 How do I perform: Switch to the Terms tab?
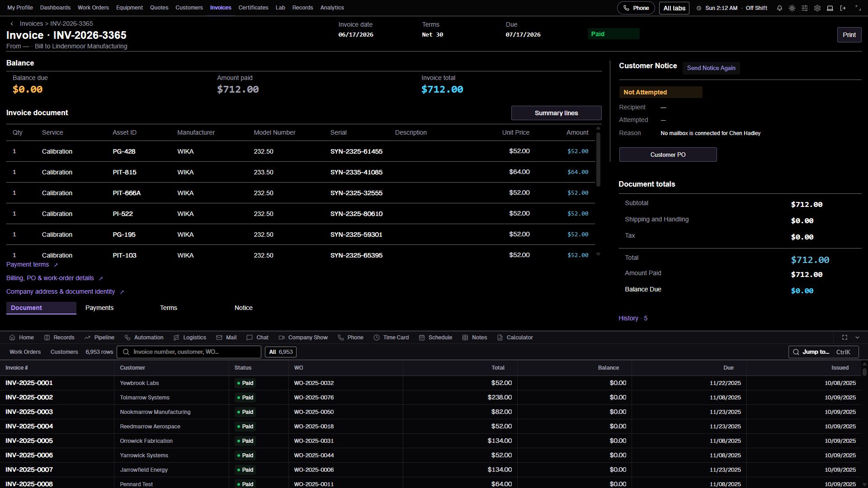pos(169,308)
